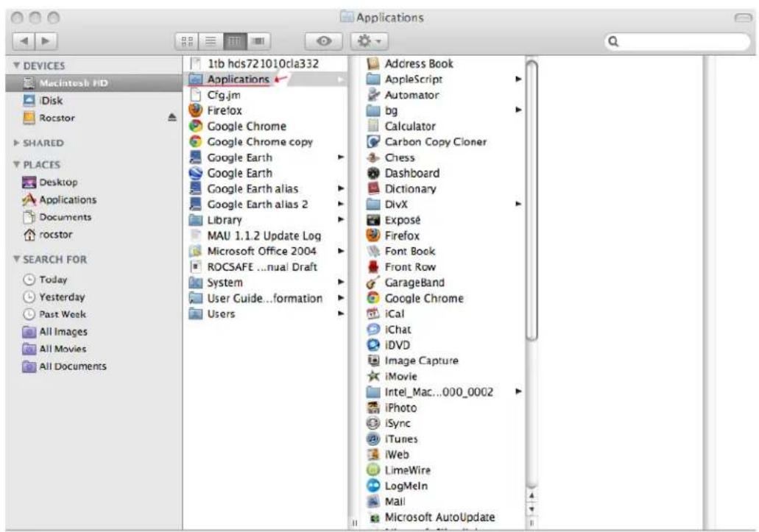Go back with the left arrow button
The height and width of the screenshot is (532, 759).
24,41
